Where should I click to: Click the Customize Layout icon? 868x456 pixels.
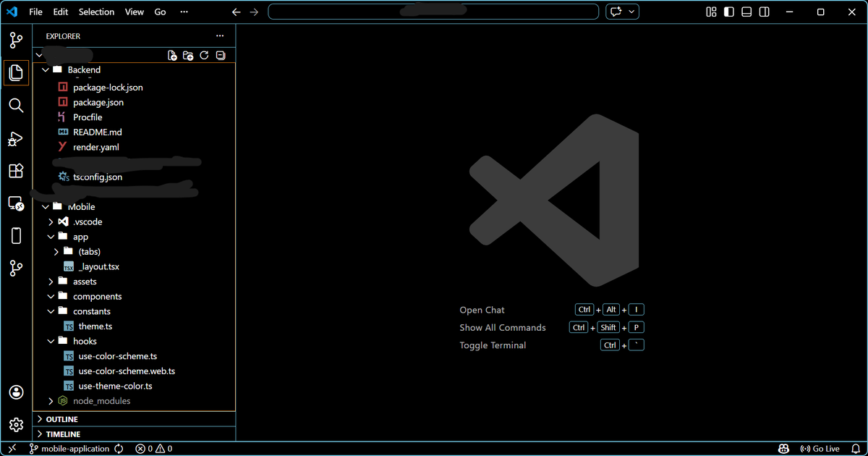pyautogui.click(x=711, y=12)
